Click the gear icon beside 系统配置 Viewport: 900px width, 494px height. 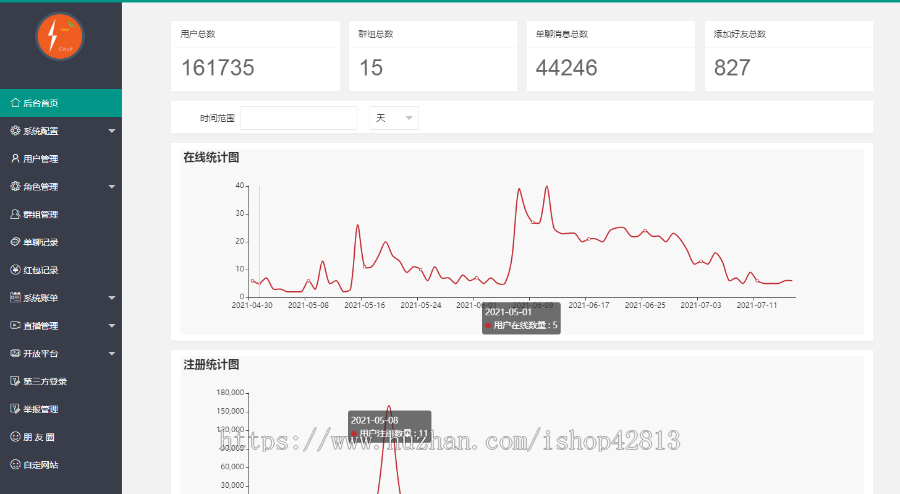[x=15, y=131]
